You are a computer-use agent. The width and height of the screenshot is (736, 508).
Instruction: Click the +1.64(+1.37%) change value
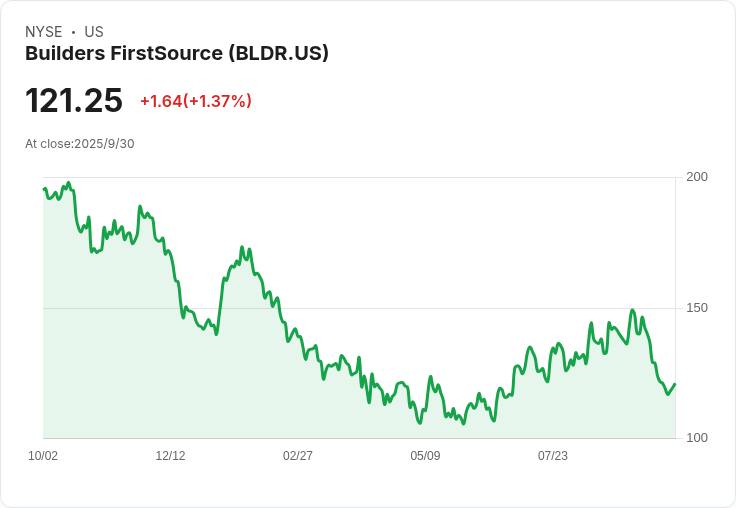196,101
